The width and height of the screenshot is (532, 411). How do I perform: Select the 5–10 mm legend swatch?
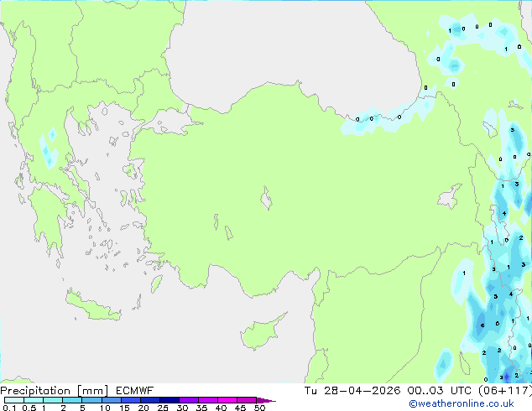coord(91,400)
